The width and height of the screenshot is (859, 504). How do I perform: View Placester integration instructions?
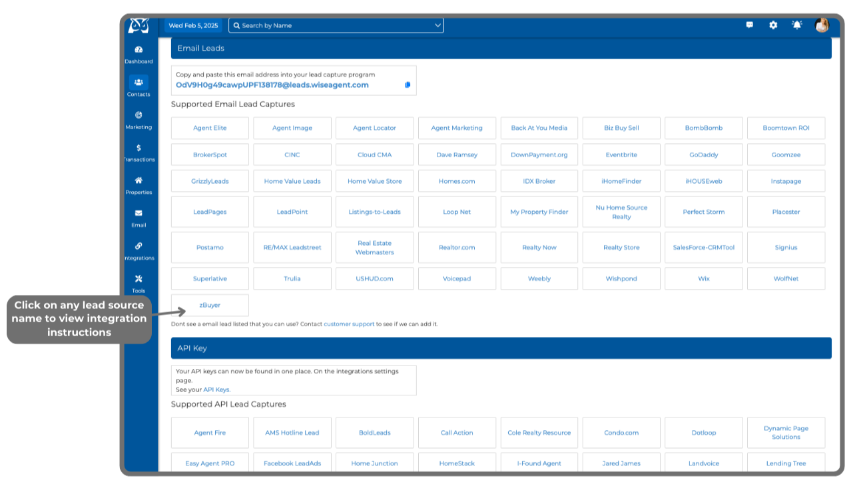click(x=786, y=212)
